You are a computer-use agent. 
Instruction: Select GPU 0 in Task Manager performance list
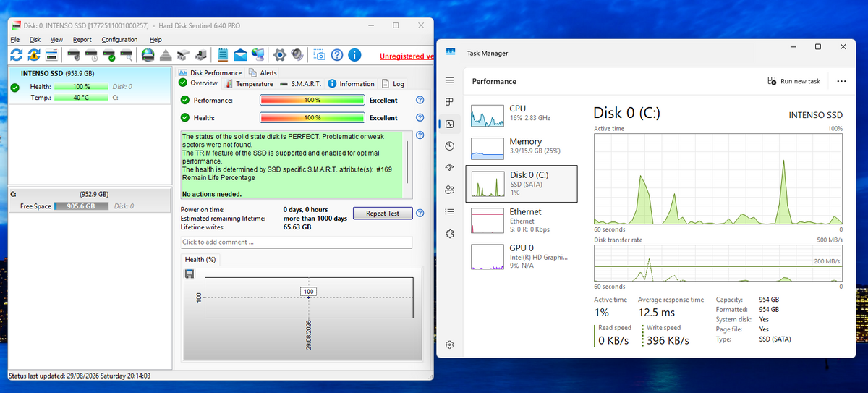(x=522, y=256)
